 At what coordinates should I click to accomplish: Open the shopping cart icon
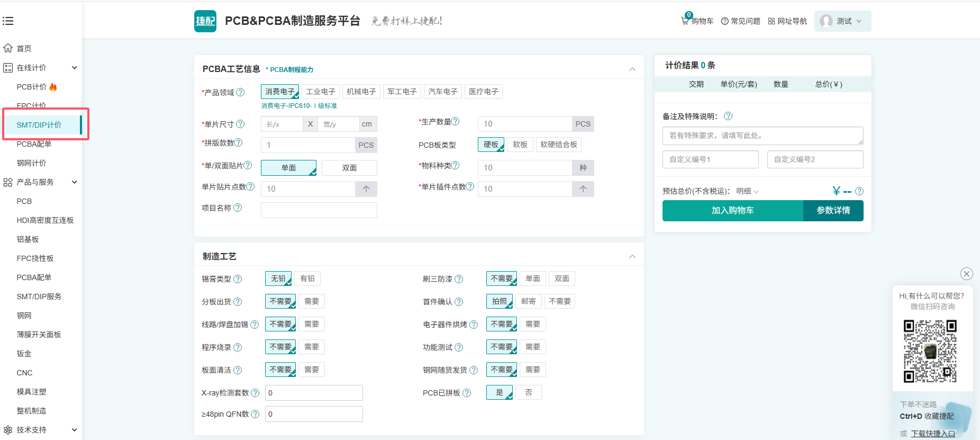click(x=686, y=21)
